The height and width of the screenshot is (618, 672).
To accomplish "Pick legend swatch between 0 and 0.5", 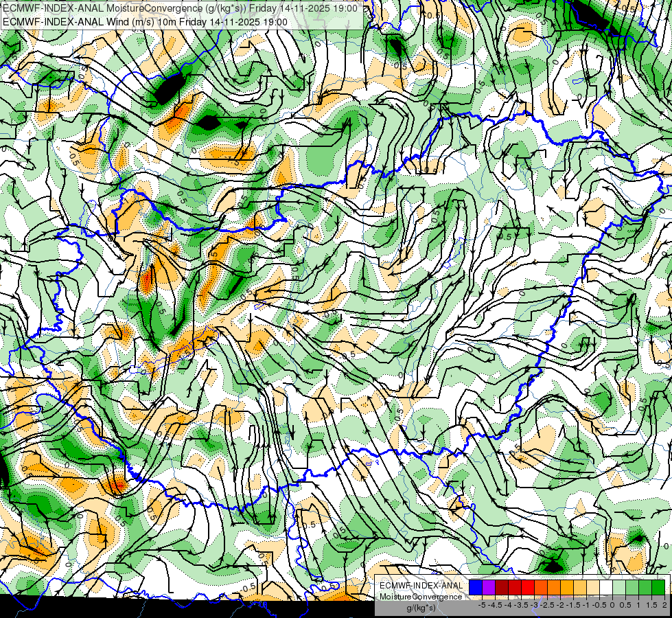I will point(619,587).
